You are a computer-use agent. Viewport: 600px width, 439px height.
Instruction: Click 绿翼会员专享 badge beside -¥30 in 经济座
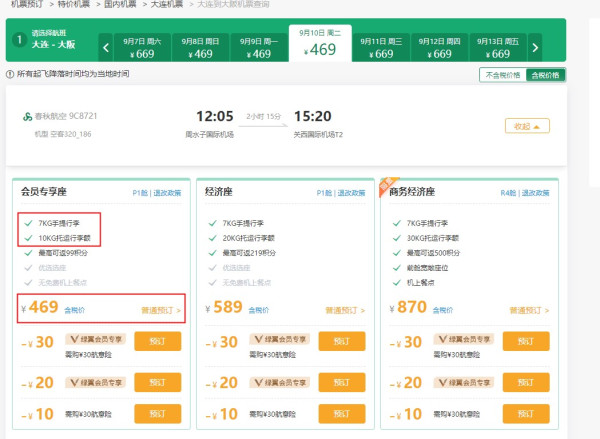(x=280, y=339)
